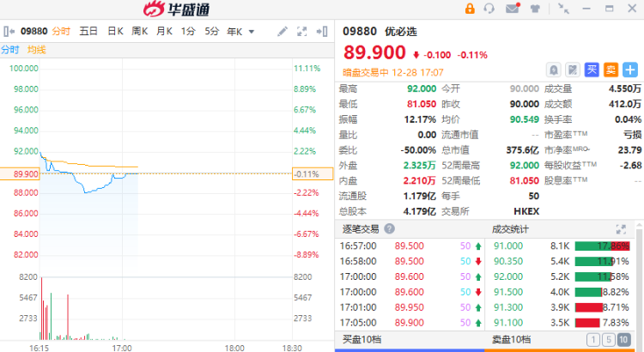The height and width of the screenshot is (352, 644).
Task: Open the skin theme shirt icon
Action: [535, 9]
